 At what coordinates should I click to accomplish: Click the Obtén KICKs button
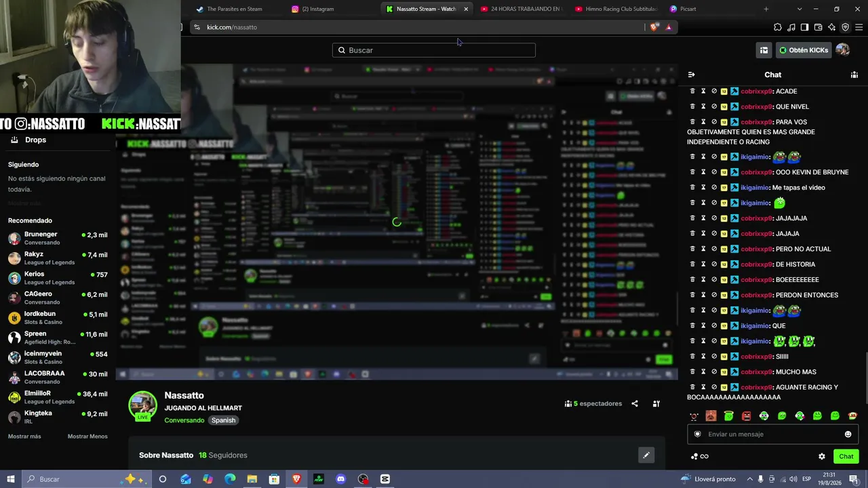[x=804, y=50]
